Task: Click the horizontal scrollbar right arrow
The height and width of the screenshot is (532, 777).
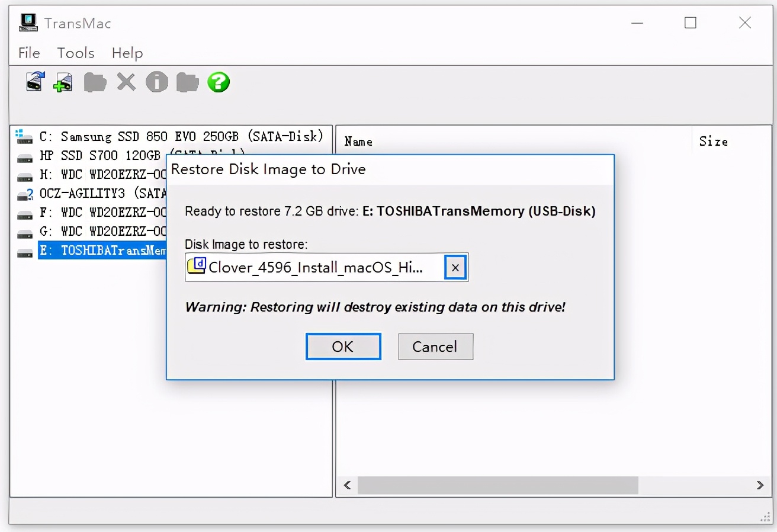Action: point(760,485)
